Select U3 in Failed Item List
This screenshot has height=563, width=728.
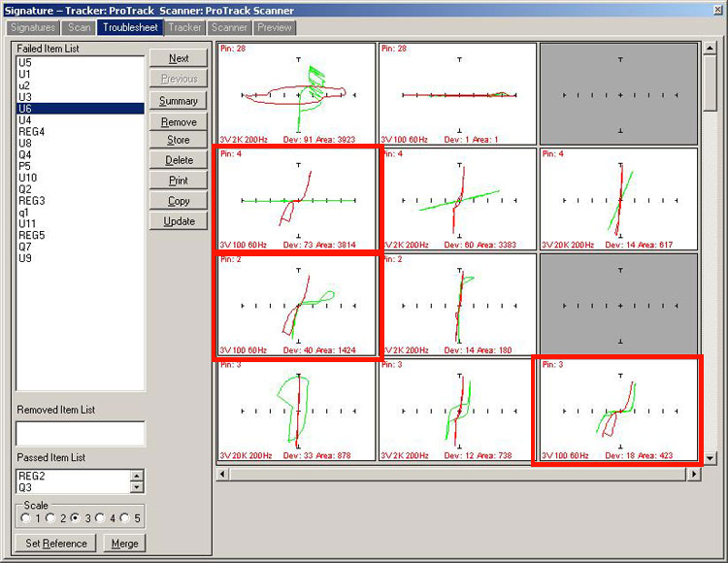click(81, 97)
